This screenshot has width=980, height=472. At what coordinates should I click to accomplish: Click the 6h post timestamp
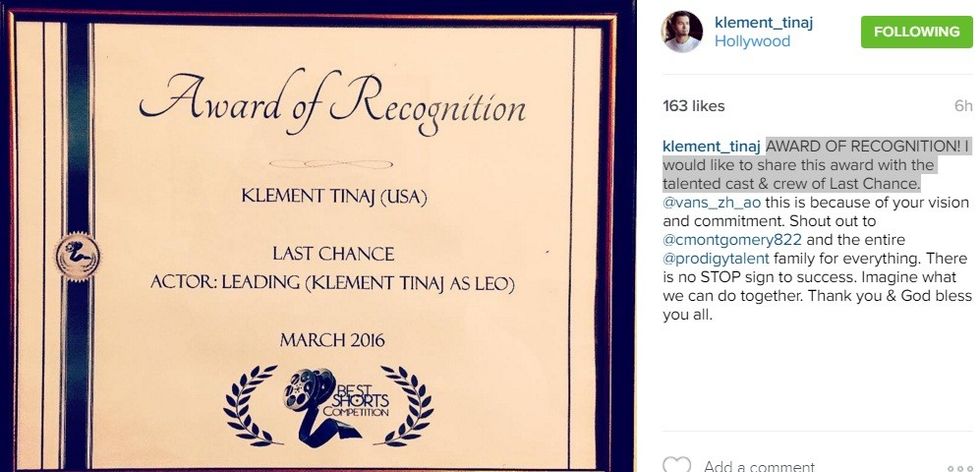(963, 106)
